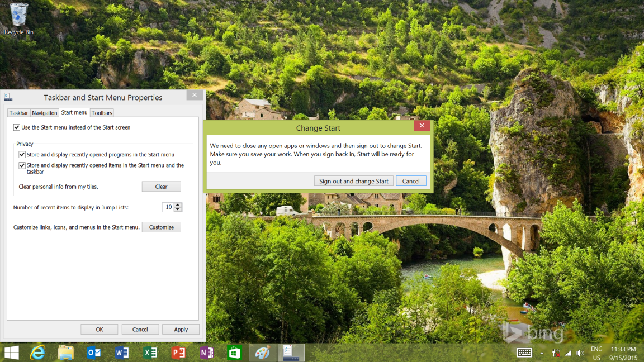Uncheck storing recently opened items in taskbar
Screen dimensions: 644x362
tap(22, 165)
